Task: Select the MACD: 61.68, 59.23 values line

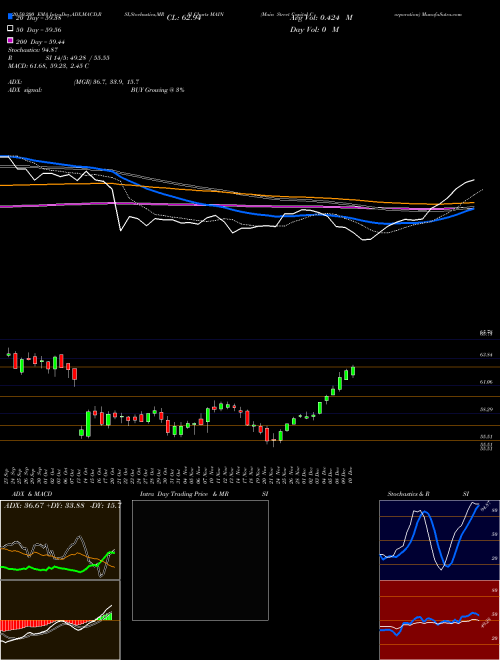Action: pyautogui.click(x=48, y=66)
